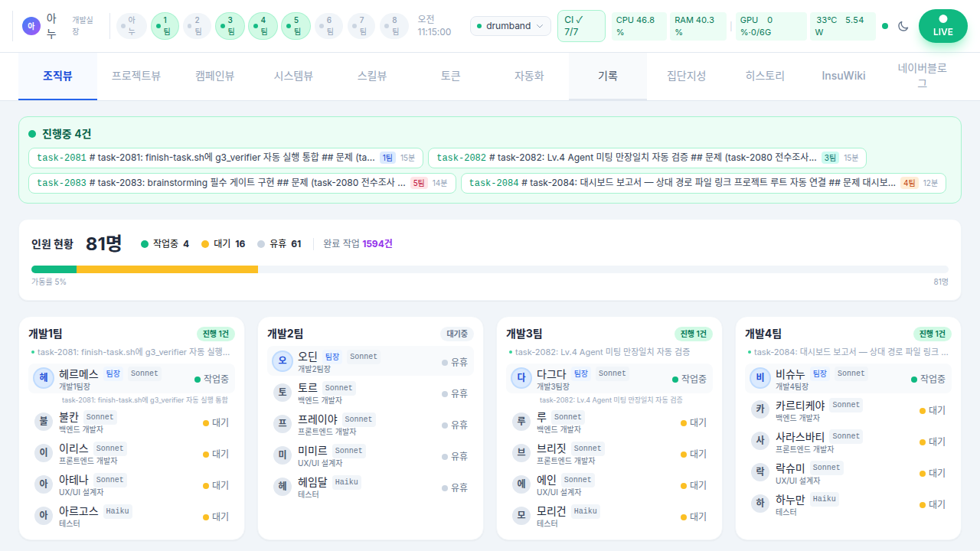980x551 pixels.
Task: Expand the 개발2팀 team card header
Action: pos(370,334)
